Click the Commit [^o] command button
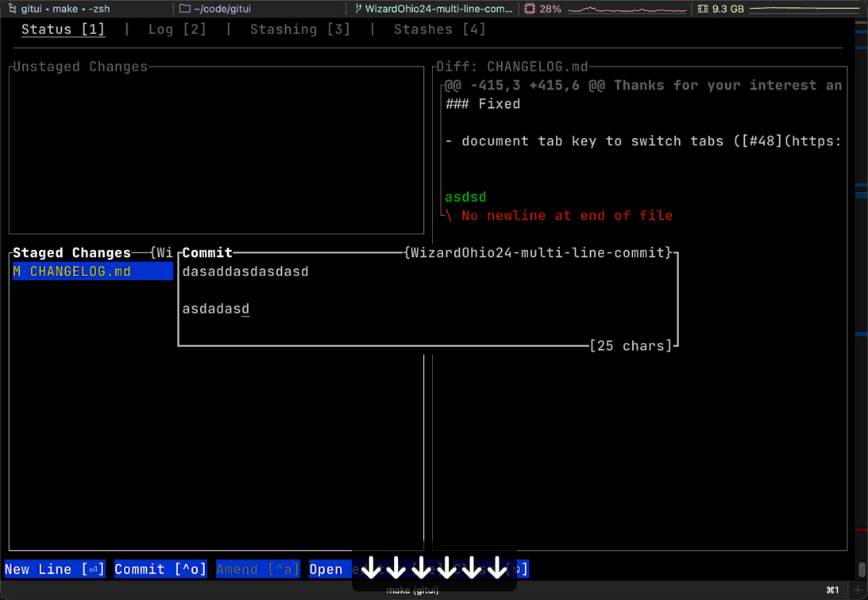 [x=160, y=569]
